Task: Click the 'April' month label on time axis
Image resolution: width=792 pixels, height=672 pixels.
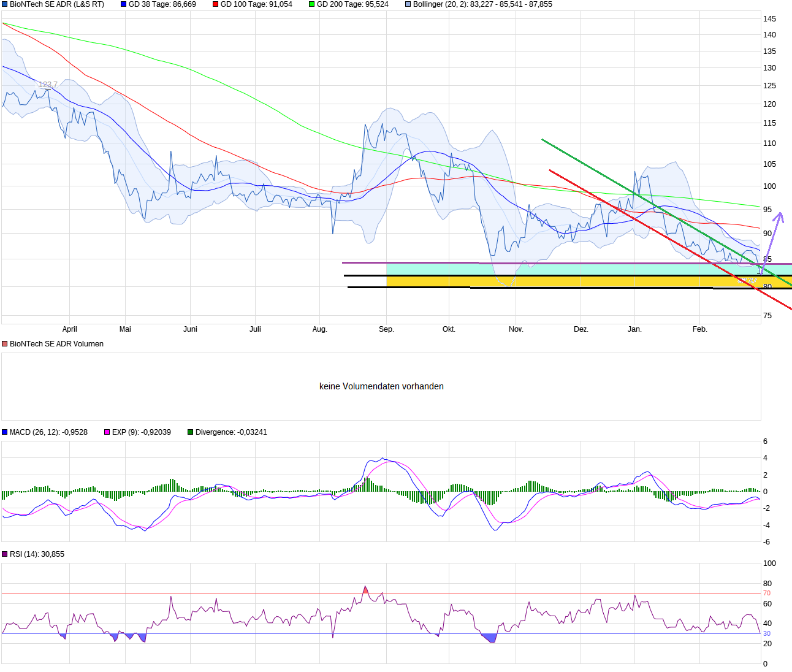Action: [70, 329]
